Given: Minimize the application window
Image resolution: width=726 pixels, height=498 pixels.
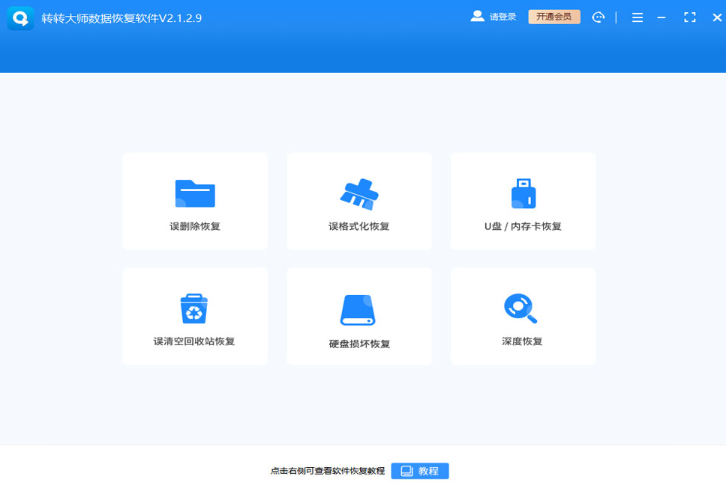Looking at the screenshot, I should tap(661, 18).
